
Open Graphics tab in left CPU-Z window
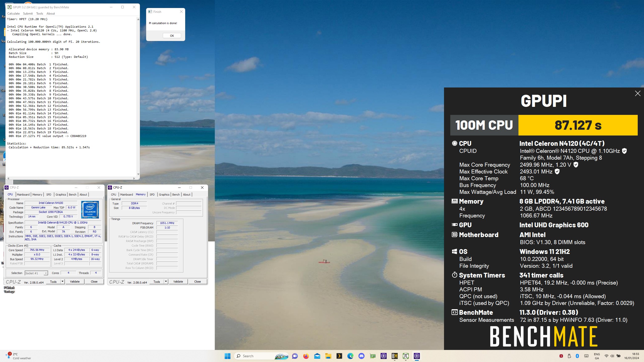(61, 195)
